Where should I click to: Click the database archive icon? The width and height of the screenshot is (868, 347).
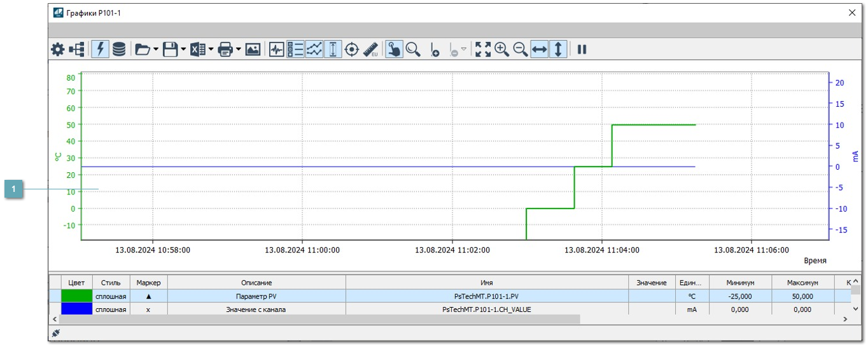point(119,50)
